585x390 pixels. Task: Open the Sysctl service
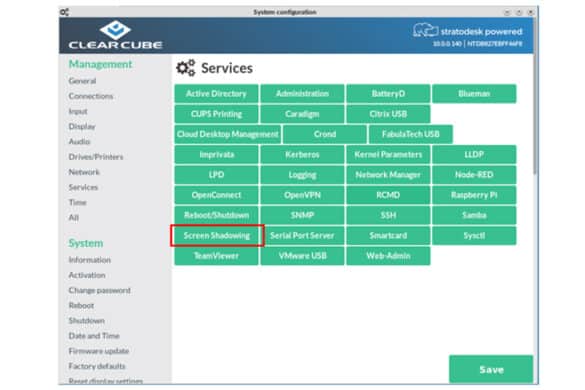[x=474, y=235]
